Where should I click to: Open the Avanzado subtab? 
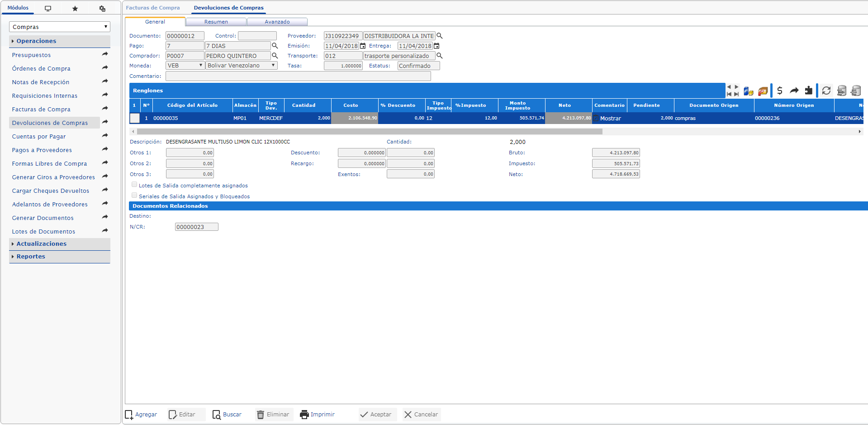[x=277, y=22]
